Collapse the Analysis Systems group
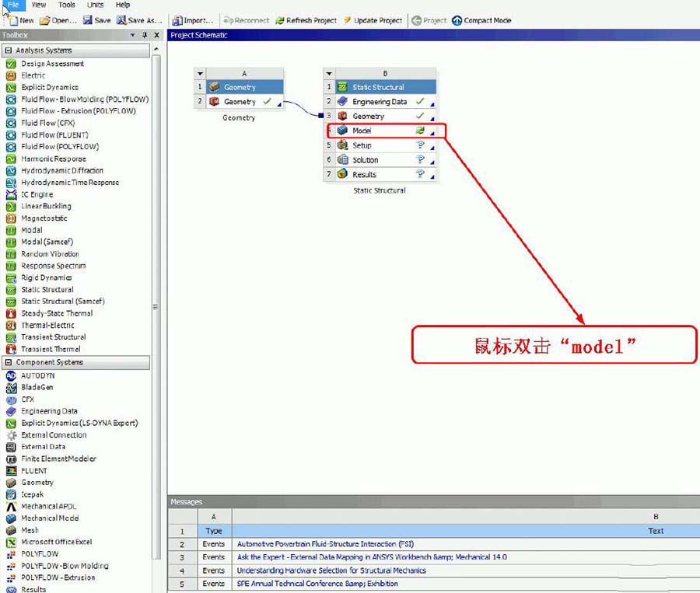Image resolution: width=700 pixels, height=593 pixels. [8, 51]
